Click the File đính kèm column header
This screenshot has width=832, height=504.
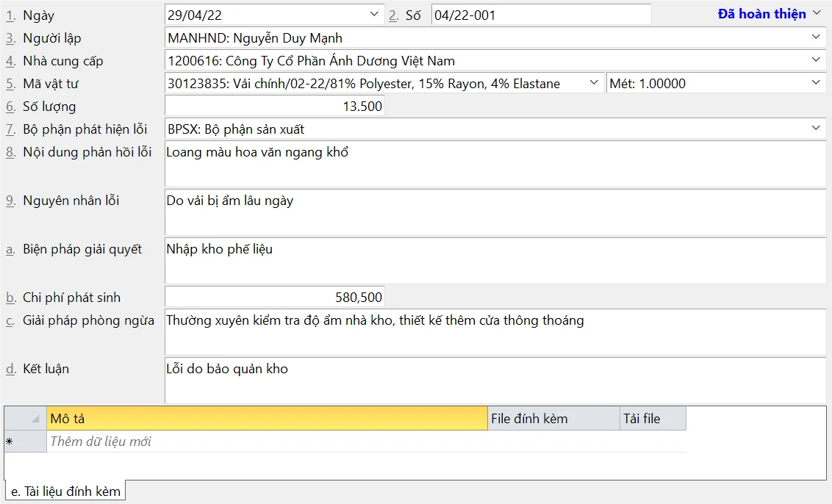pos(553,419)
